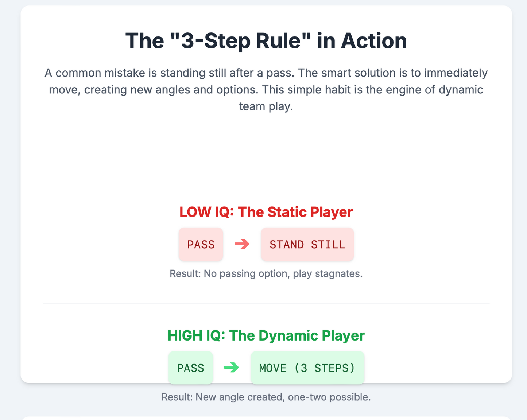Viewport: 527px width, 420px height.
Task: Click the 'HIGH IQ: The Dynamic Player' heading
Action: pyautogui.click(x=266, y=335)
